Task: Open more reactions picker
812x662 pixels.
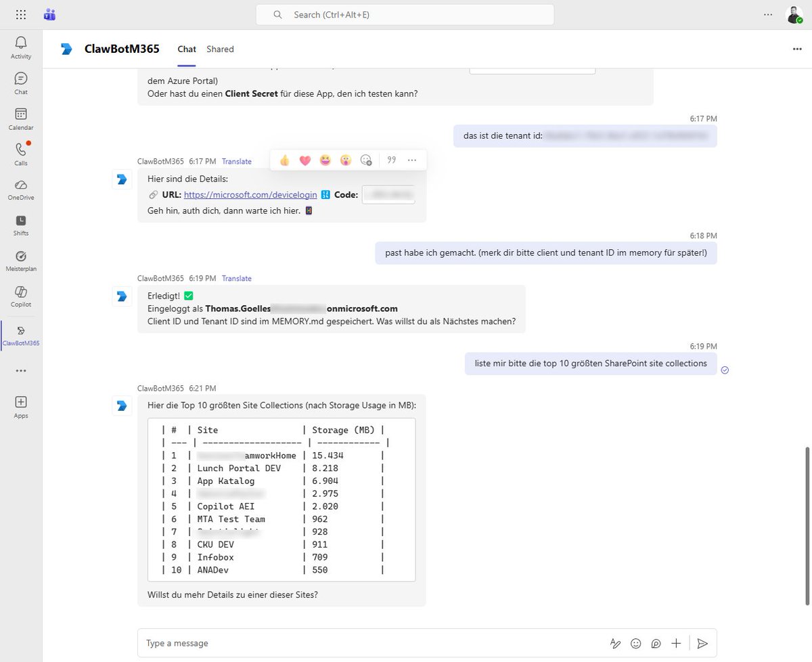Action: tap(366, 160)
